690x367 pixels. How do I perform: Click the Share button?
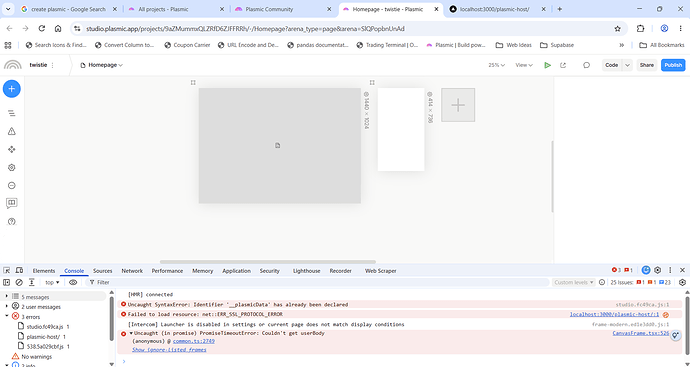pyautogui.click(x=646, y=65)
